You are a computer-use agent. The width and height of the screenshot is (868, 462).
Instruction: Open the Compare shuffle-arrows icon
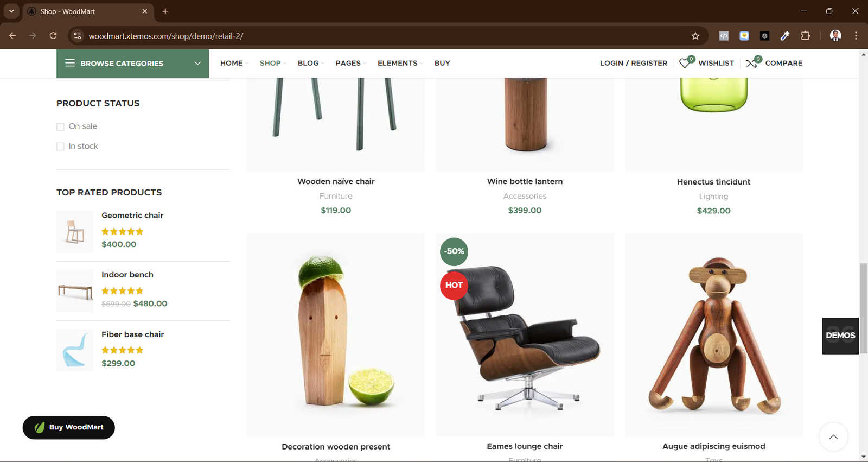coord(751,63)
